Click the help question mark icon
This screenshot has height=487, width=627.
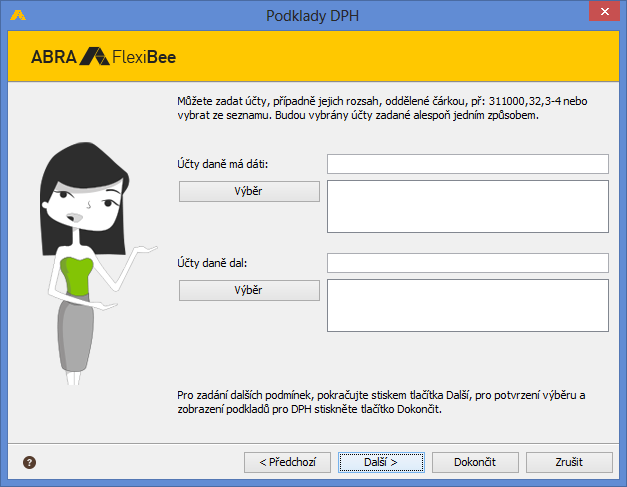pyautogui.click(x=29, y=462)
